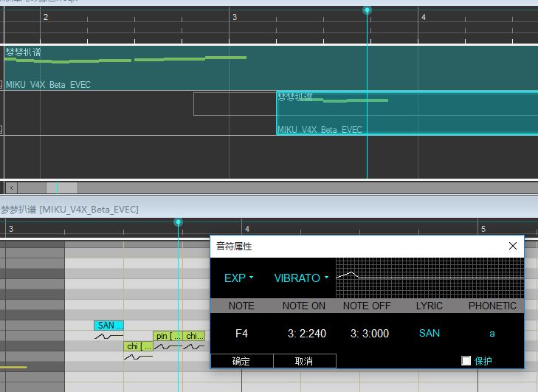Click the NOTE ON value 3: 2:240
The width and height of the screenshot is (538, 392).
click(x=307, y=333)
